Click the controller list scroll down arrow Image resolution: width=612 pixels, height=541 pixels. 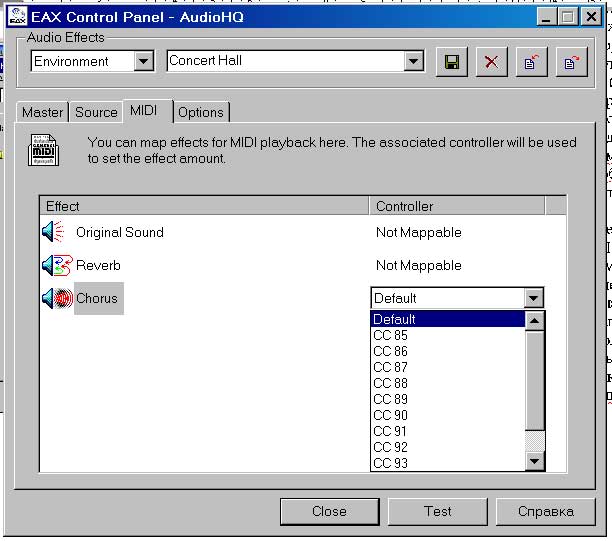click(x=535, y=461)
